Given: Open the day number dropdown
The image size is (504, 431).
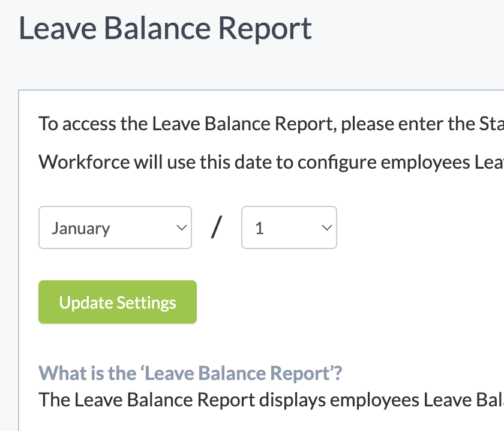Looking at the screenshot, I should tap(289, 228).
